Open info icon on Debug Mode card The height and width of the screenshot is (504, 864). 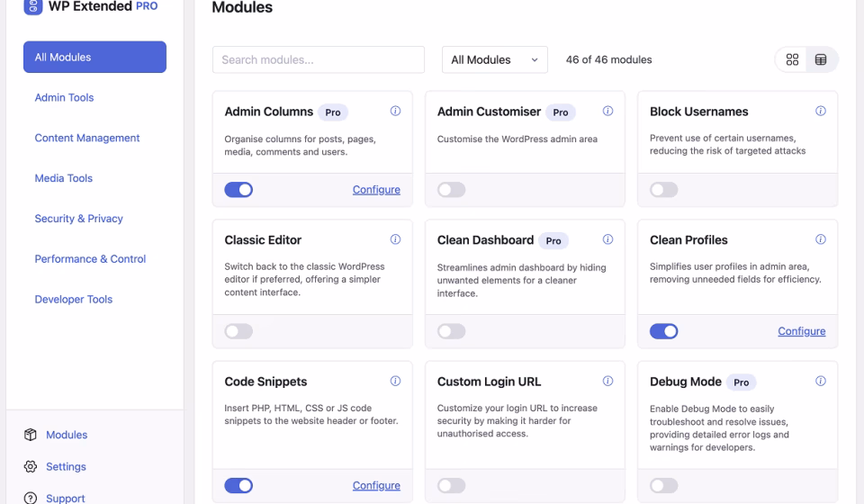(821, 381)
